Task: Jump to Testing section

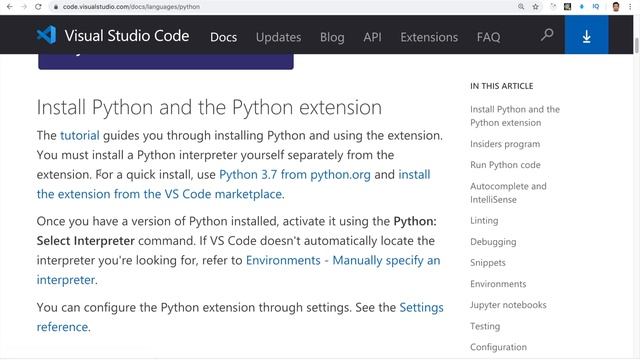Action: (x=485, y=326)
